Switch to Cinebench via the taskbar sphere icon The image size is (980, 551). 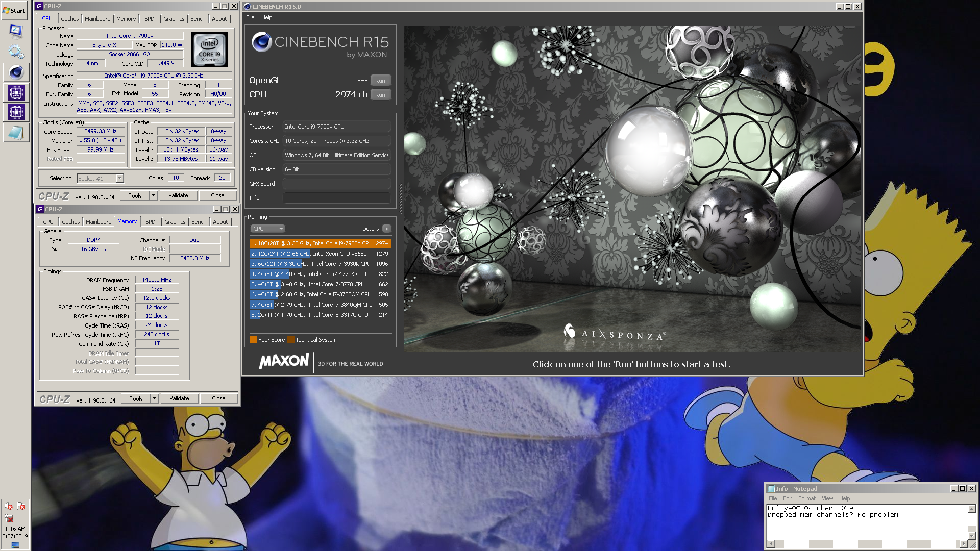click(x=16, y=72)
